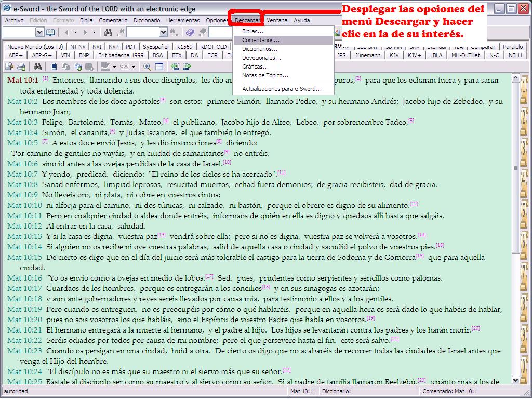Image resolution: width=532 pixels, height=399 pixels.
Task: Open the search text combo box dropdown
Action: (x=163, y=32)
